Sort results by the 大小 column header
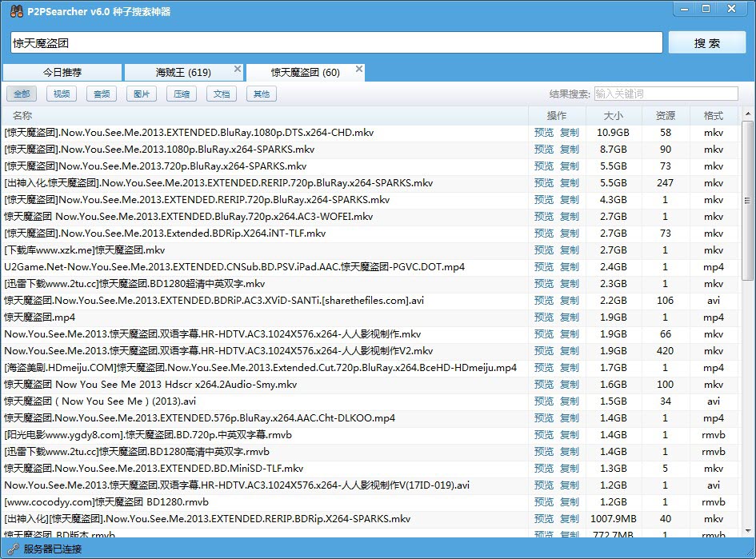The image size is (756, 559). click(614, 115)
